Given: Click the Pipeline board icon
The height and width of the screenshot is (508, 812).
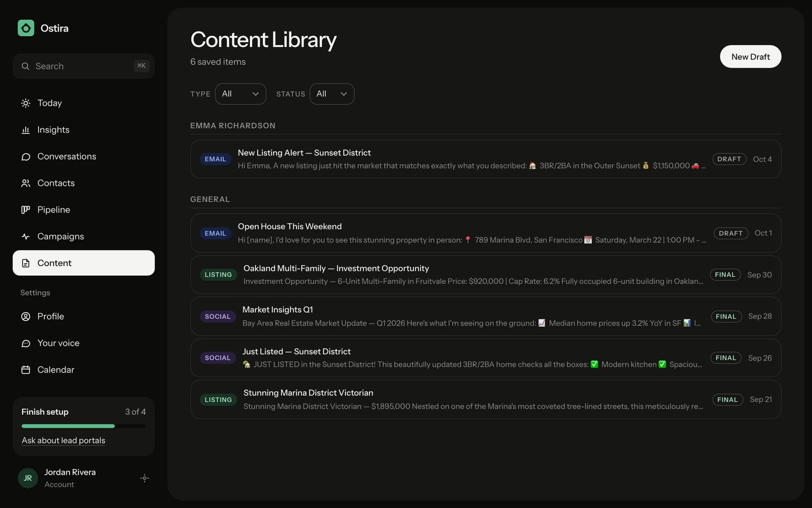Looking at the screenshot, I should [x=25, y=209].
